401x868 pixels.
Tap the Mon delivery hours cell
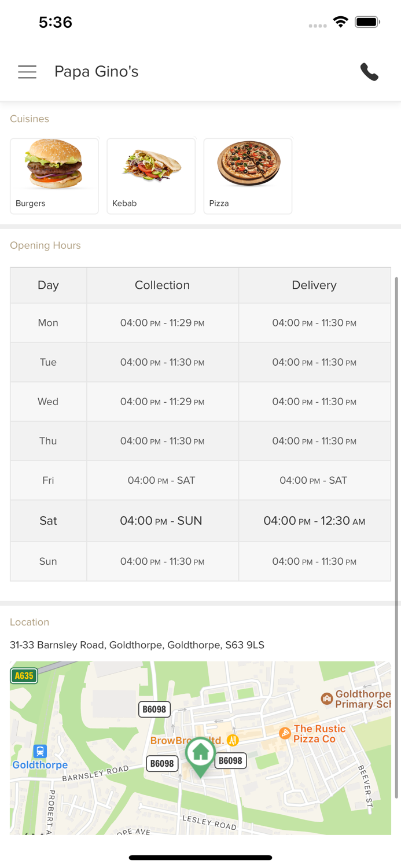(314, 323)
